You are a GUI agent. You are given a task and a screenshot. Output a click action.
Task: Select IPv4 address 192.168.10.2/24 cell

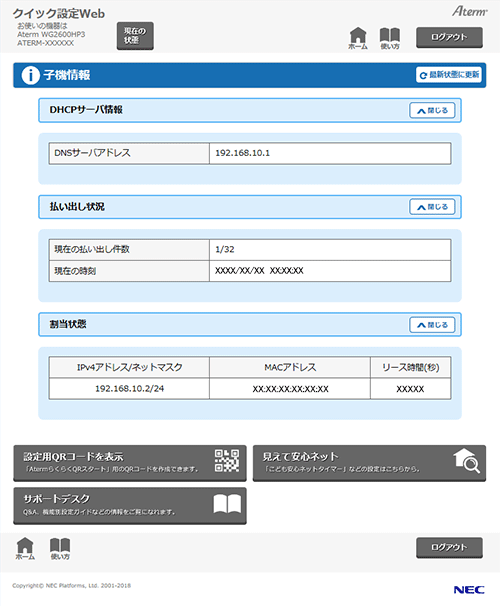[129, 389]
